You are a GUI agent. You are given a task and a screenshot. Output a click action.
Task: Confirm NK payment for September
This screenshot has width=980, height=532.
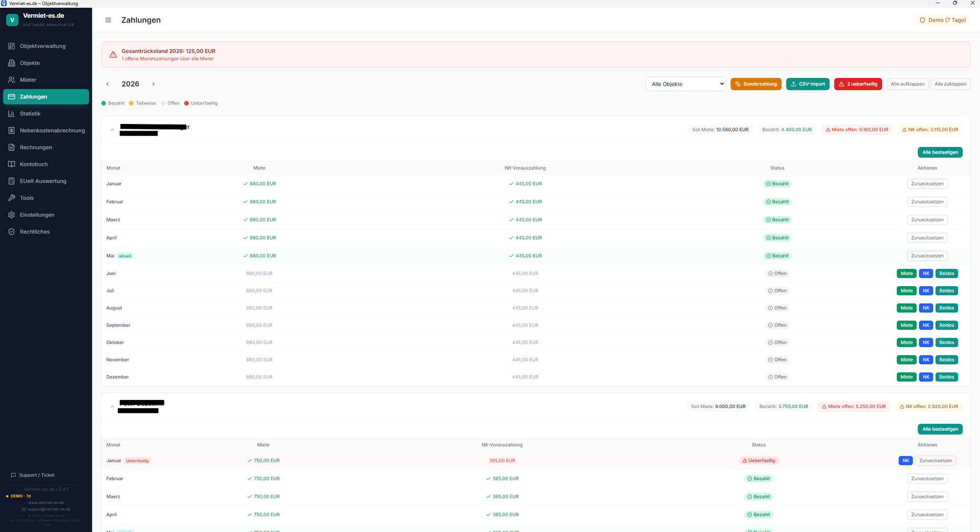point(926,325)
